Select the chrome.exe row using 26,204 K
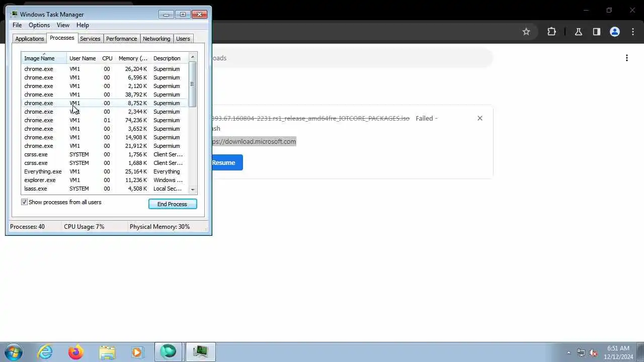This screenshot has width=644, height=362. tap(105, 69)
